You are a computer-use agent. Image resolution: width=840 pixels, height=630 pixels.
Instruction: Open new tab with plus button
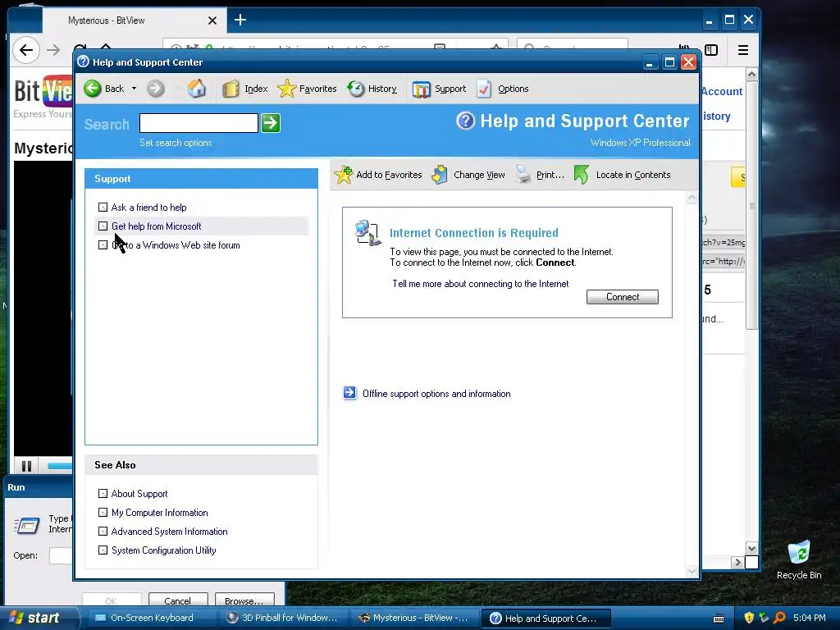click(x=240, y=20)
